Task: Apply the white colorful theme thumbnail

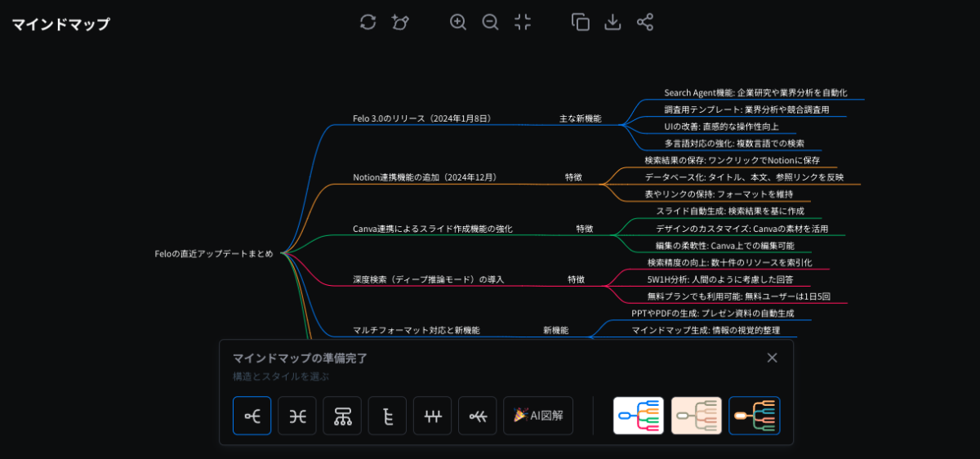Action: pos(639,416)
